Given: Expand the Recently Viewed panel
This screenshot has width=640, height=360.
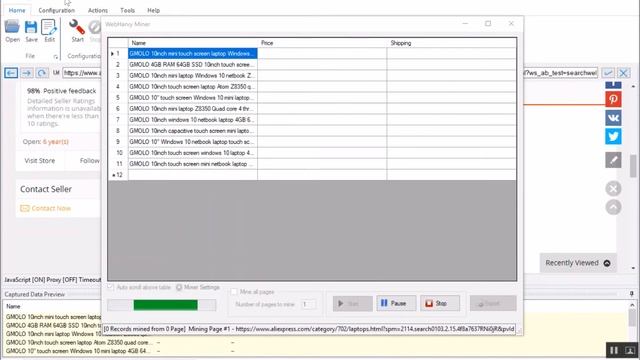Looking at the screenshot, I should 578,263.
